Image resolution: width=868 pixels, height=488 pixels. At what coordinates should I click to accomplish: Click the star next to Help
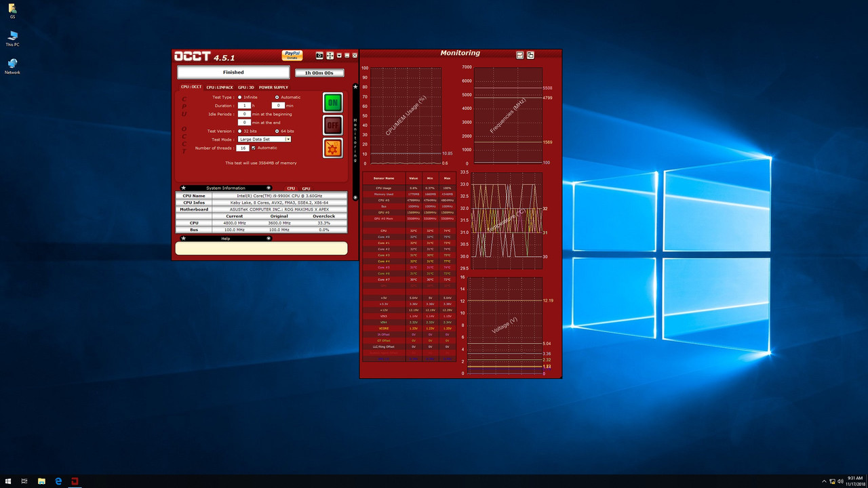coord(183,239)
